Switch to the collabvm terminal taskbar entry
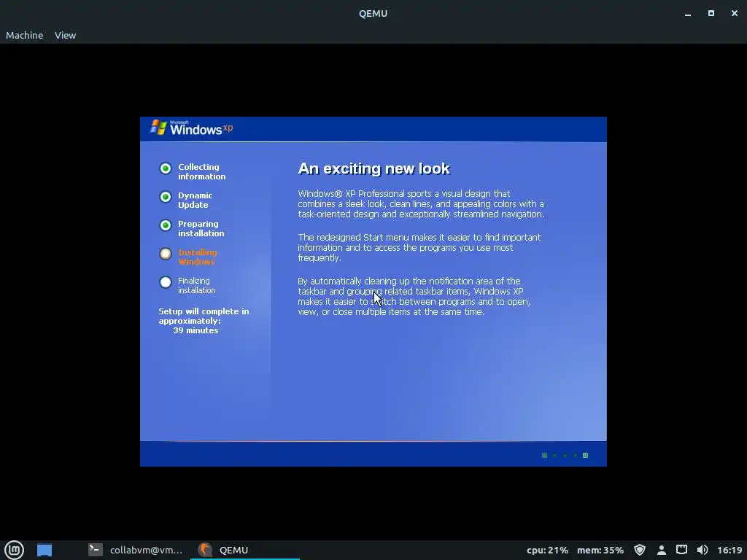 [x=136, y=550]
